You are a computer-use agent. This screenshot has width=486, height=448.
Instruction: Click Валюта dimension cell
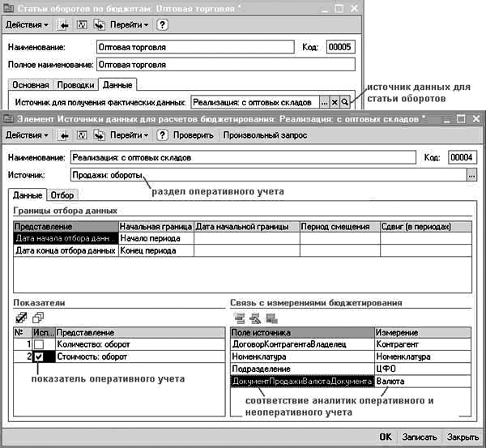pyautogui.click(x=423, y=382)
